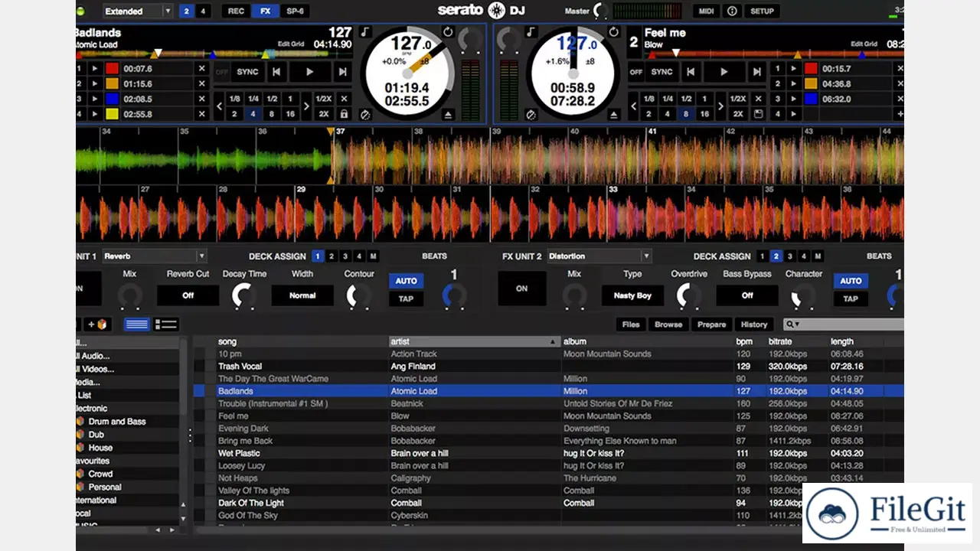Select the Trash Vocal song row
This screenshot has width=980, height=551.
(x=548, y=366)
